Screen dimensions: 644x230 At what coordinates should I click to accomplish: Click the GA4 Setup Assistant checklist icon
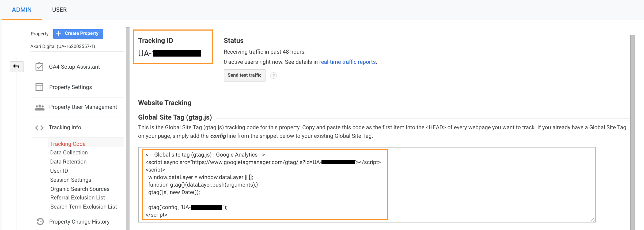click(39, 66)
